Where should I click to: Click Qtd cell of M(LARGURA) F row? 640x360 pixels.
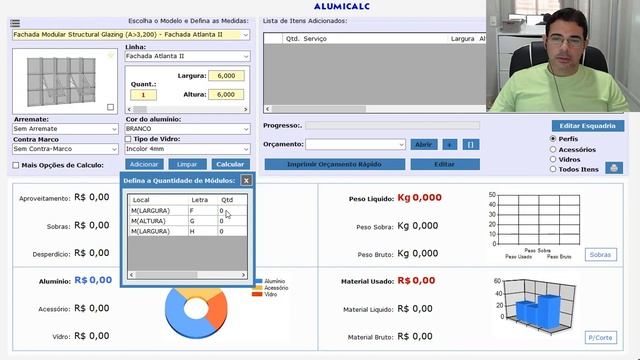[x=232, y=211]
